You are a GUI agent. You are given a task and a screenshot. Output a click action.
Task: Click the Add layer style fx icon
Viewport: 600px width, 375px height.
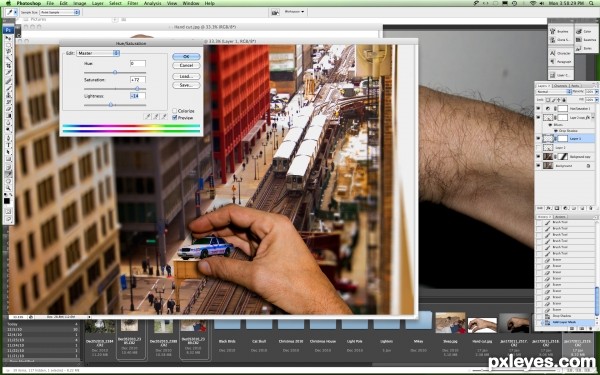[x=549, y=208]
